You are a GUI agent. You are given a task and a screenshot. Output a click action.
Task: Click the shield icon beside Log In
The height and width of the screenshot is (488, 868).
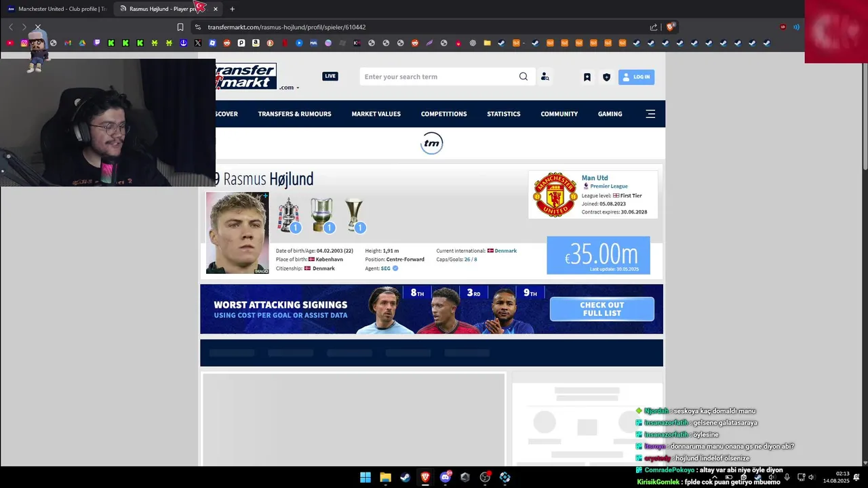[606, 77]
